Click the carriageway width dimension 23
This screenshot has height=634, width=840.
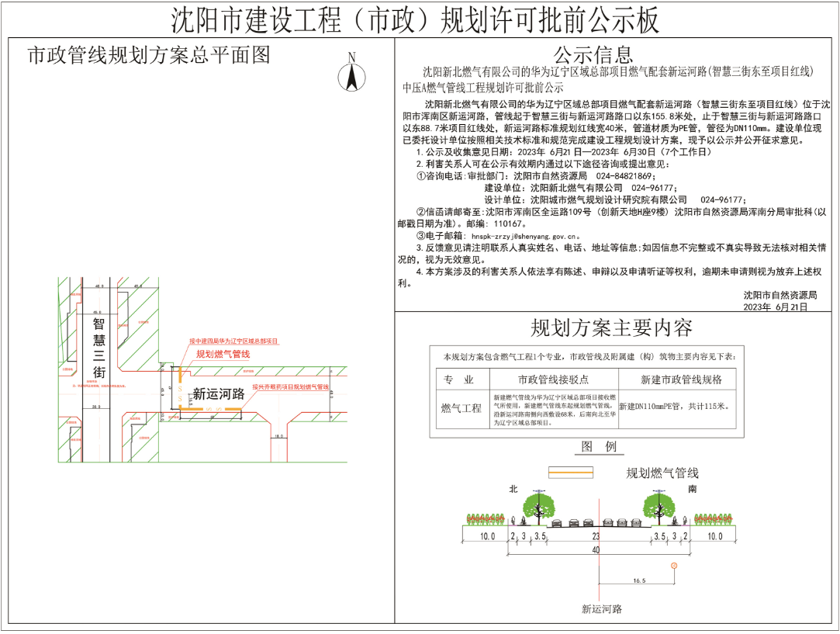(596, 536)
